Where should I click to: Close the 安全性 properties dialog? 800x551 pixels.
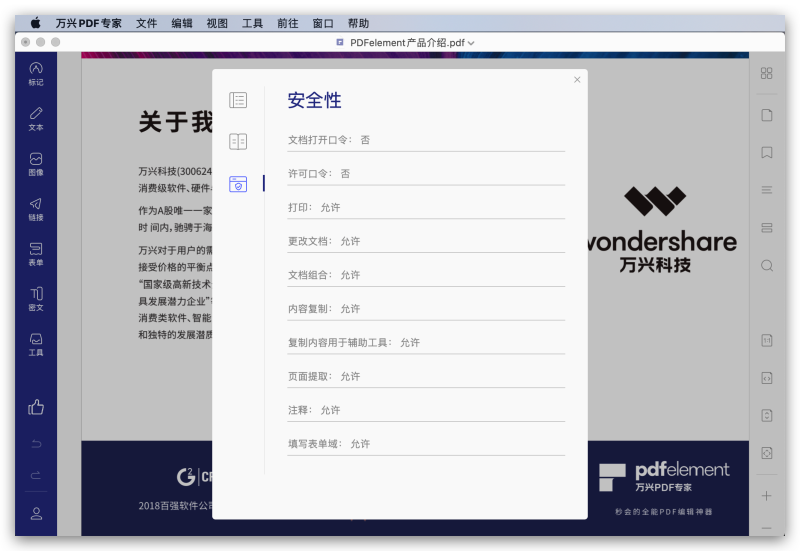click(577, 80)
